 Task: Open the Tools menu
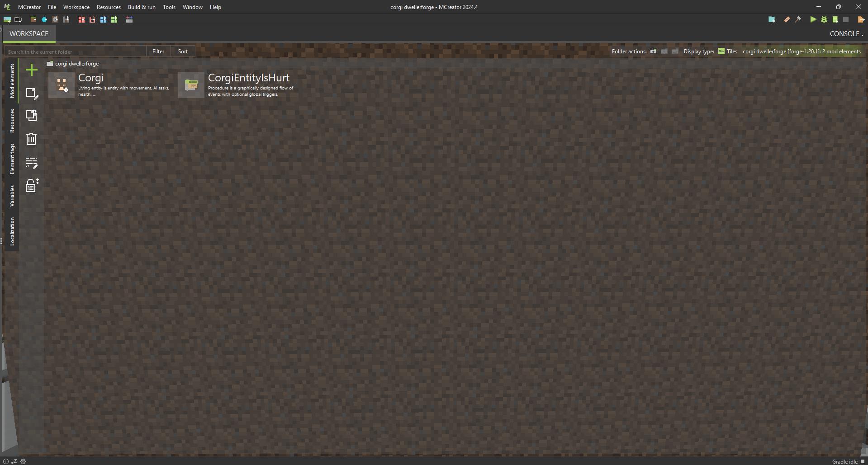pyautogui.click(x=169, y=7)
